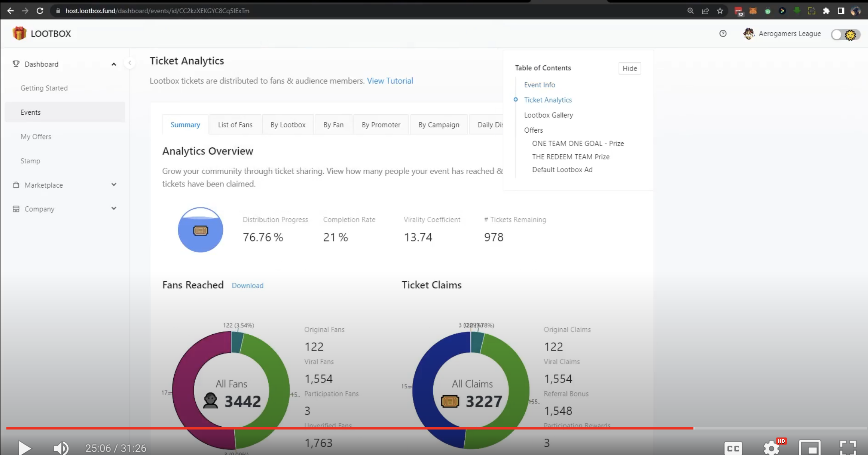The width and height of the screenshot is (868, 455).
Task: Enter fullscreen video mode
Action: coord(848,448)
